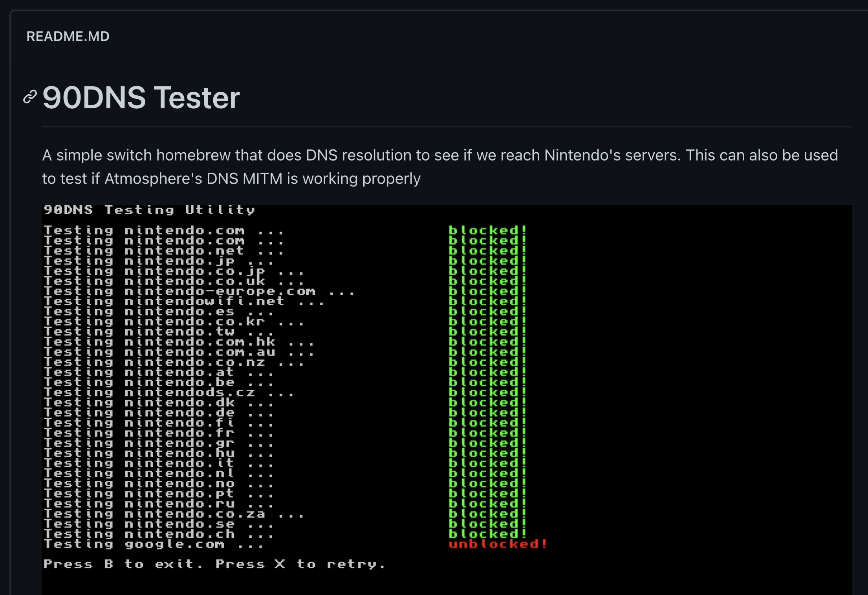
Task: Click the "Testing nintendo.jp ..." line
Action: click(x=158, y=261)
